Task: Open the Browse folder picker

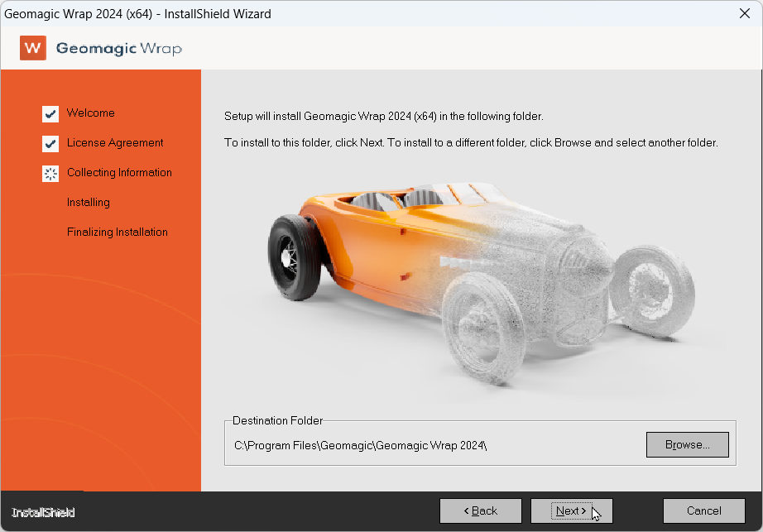Action: click(687, 444)
